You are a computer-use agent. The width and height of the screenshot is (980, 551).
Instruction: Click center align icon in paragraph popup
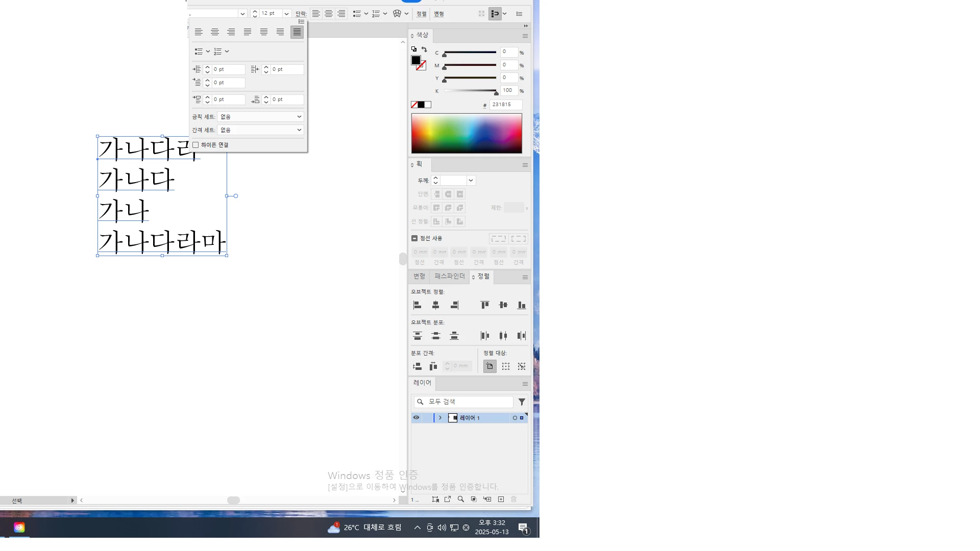point(215,32)
